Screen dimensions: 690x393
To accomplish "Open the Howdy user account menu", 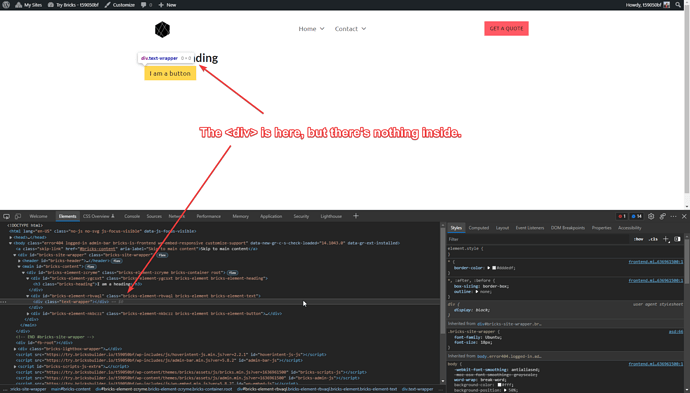I will pos(648,5).
